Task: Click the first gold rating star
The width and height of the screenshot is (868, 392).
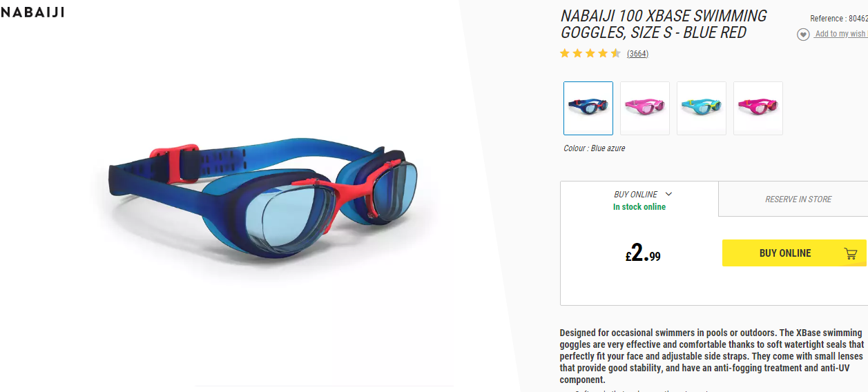Action: tap(565, 53)
